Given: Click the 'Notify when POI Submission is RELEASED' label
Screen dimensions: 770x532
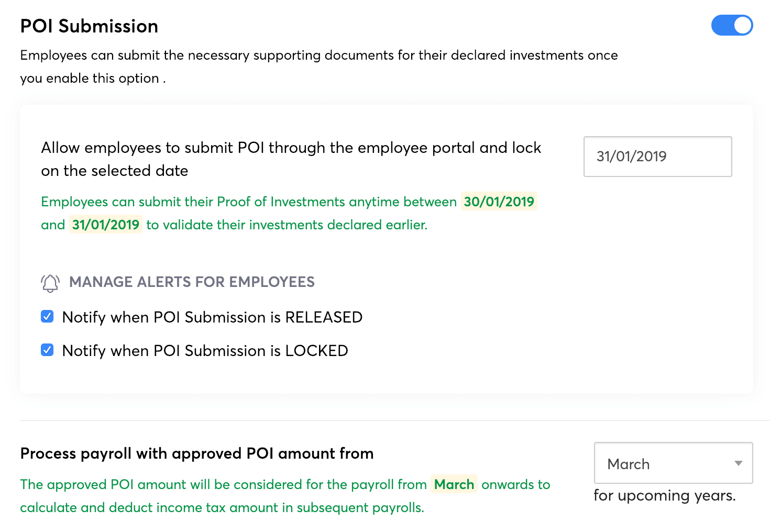Looking at the screenshot, I should (x=212, y=317).
